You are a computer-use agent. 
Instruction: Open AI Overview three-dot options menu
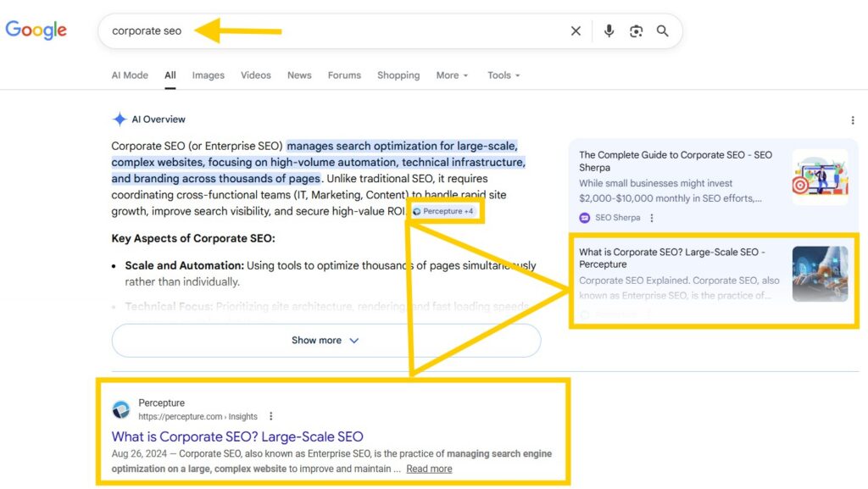click(852, 120)
